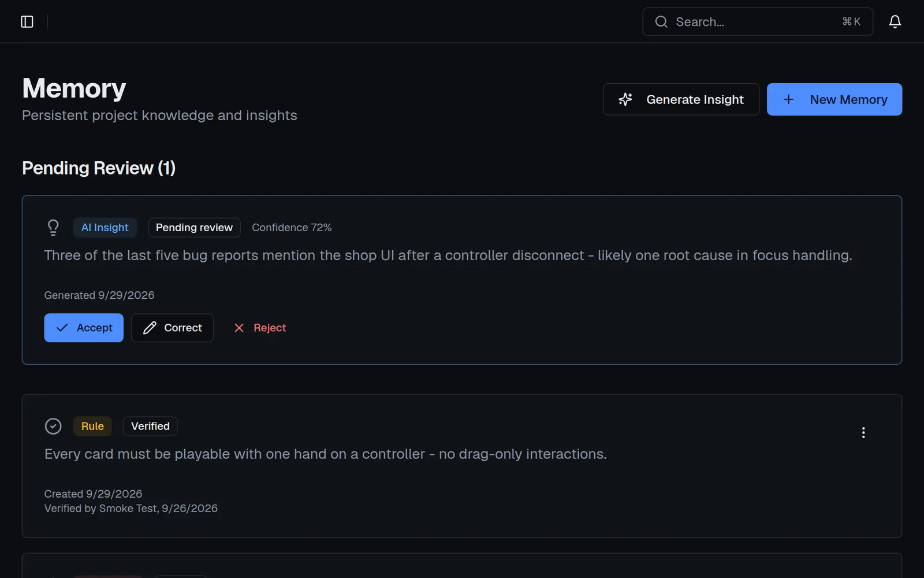Click the search magnifier icon
This screenshot has width=924, height=578.
661,22
